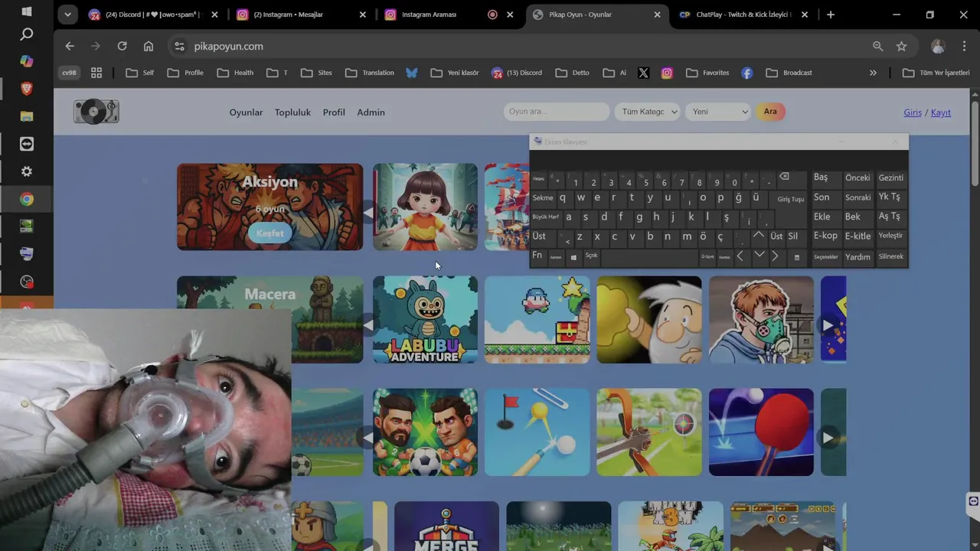Switch to the ChatPlay Twitch tab
The width and height of the screenshot is (980, 551).
coord(742,15)
